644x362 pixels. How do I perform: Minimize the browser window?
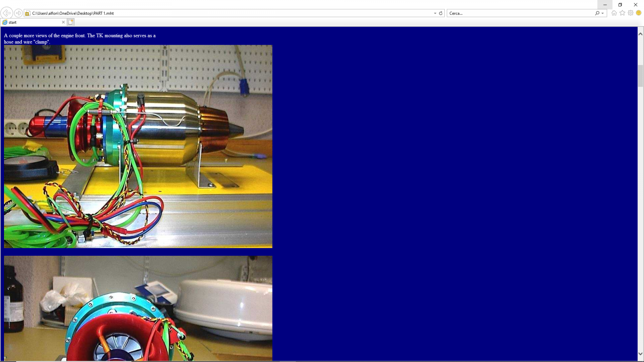[605, 5]
